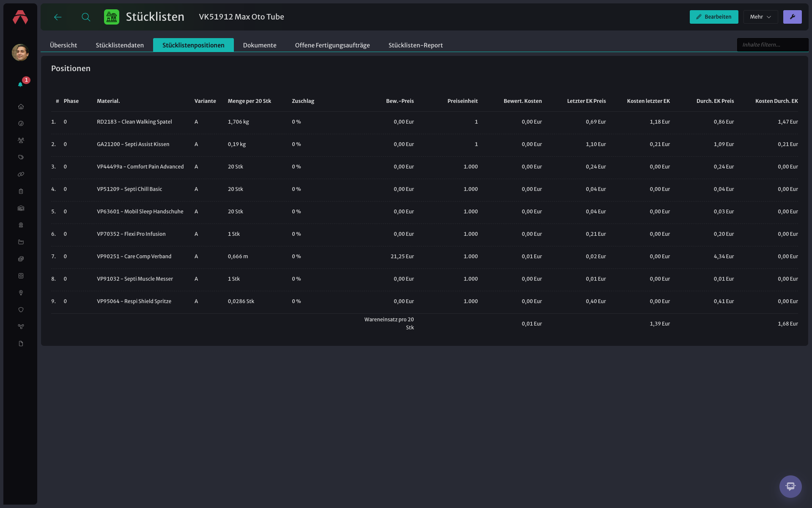Go to home icon in sidebar

21,107
